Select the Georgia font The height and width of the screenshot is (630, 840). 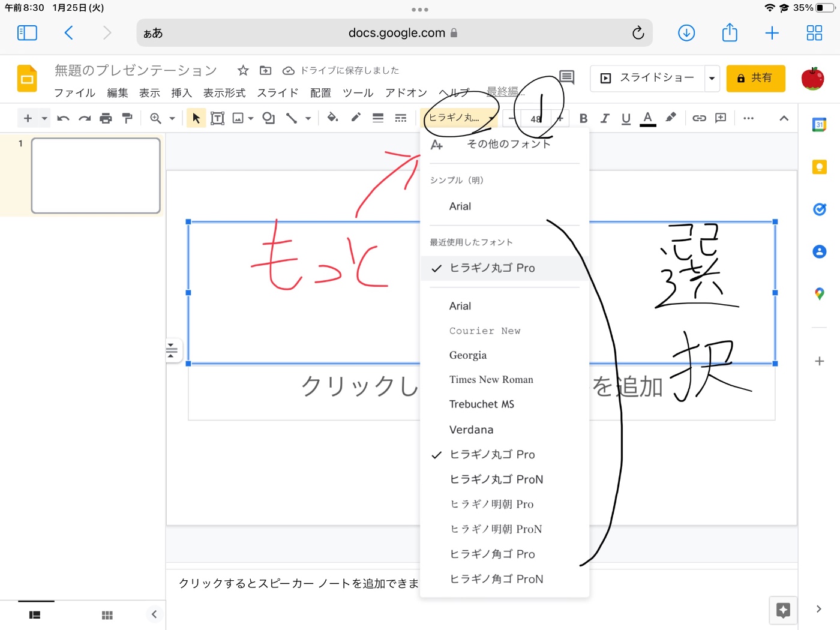click(x=505, y=355)
